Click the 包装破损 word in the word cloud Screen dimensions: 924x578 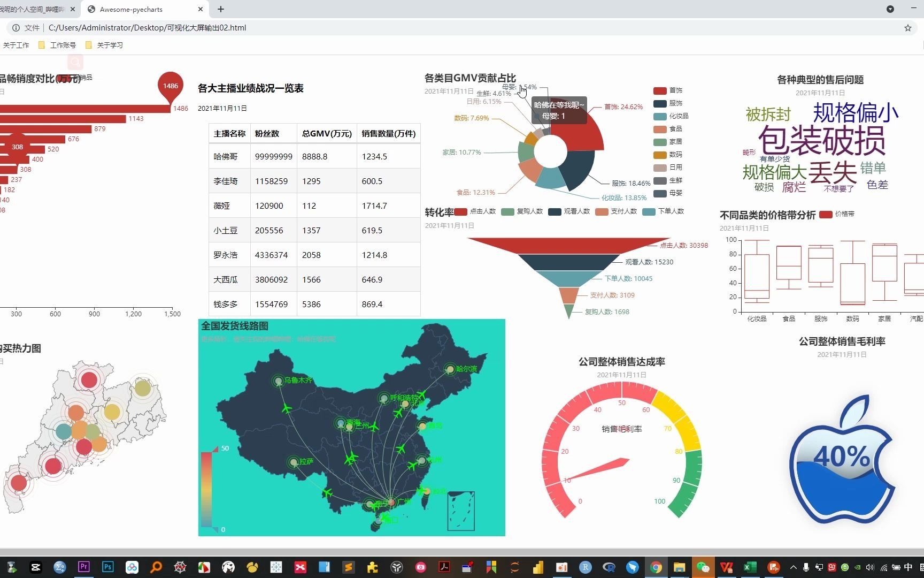(x=821, y=141)
